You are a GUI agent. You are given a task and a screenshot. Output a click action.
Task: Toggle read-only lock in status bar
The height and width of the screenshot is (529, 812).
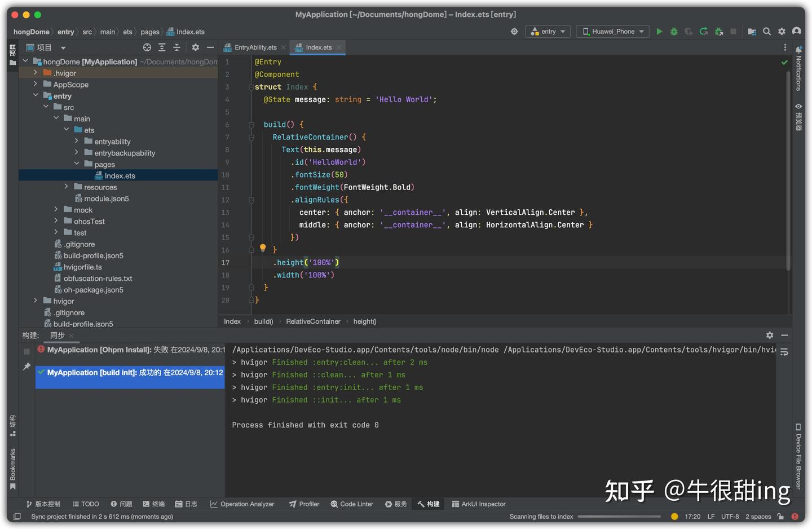click(x=780, y=517)
